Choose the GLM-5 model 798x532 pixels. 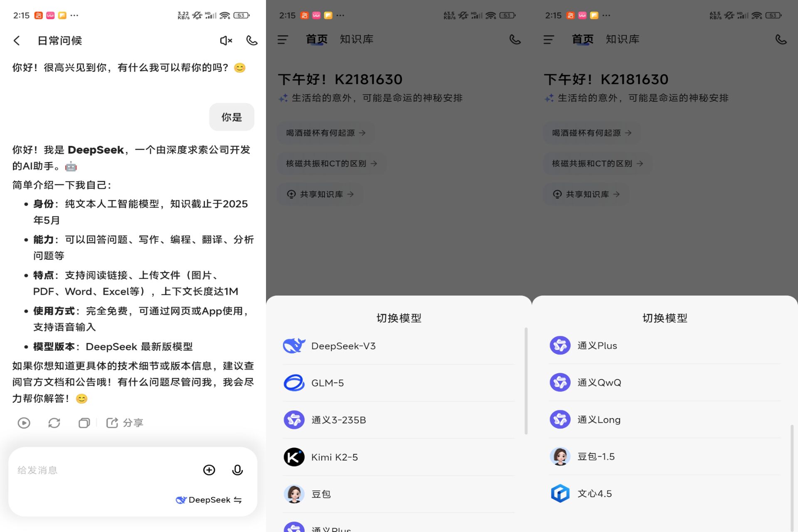399,383
